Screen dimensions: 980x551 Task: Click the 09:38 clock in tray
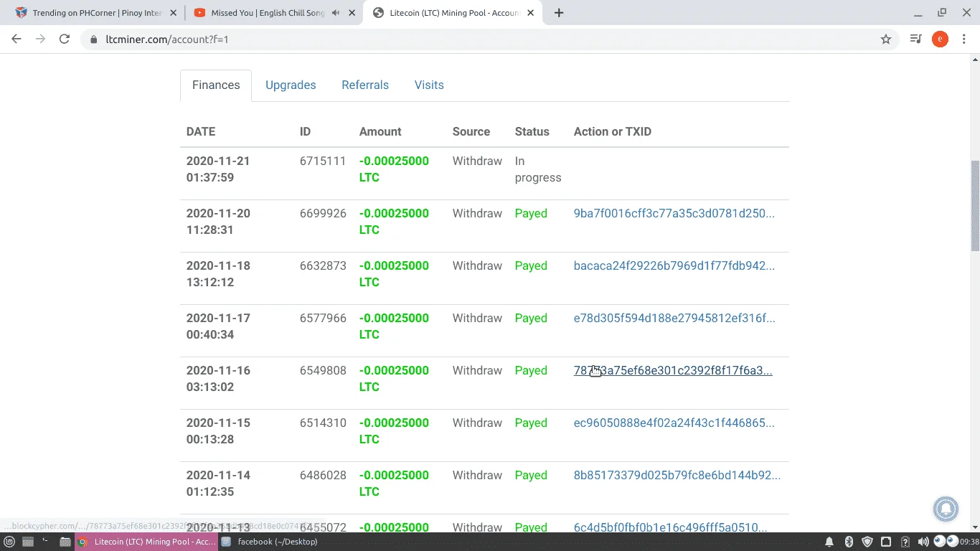click(x=969, y=542)
